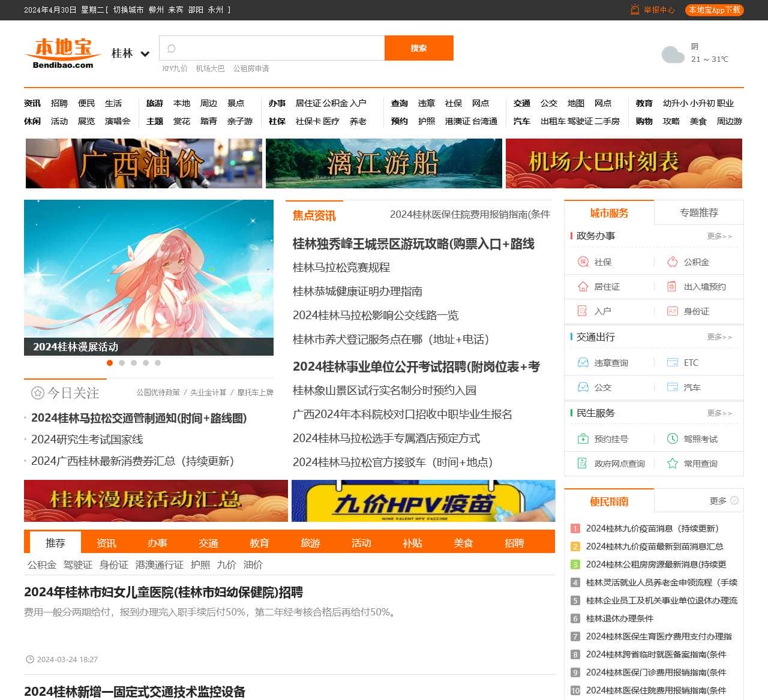Open 切换城市 in top bar

pos(128,10)
